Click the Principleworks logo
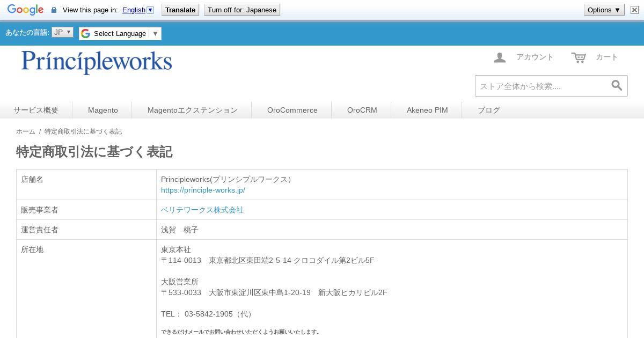 click(97, 62)
